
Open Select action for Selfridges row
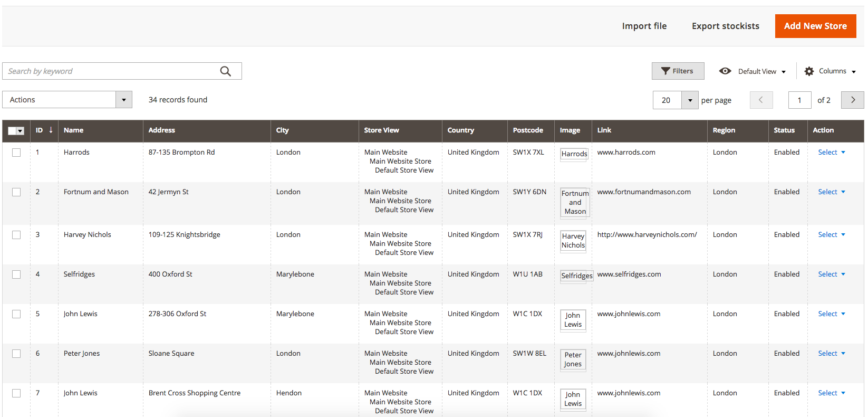[x=832, y=274]
